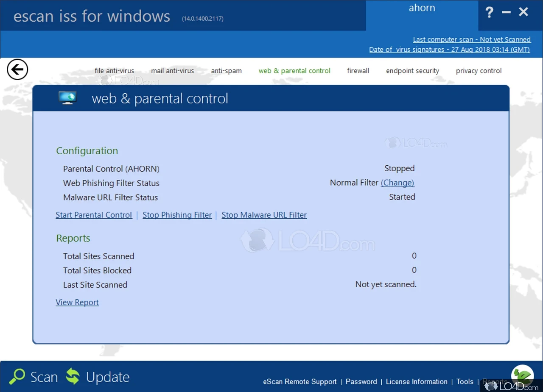Click the Start Parental Control link
Viewport: 543px width, 392px height.
point(94,215)
